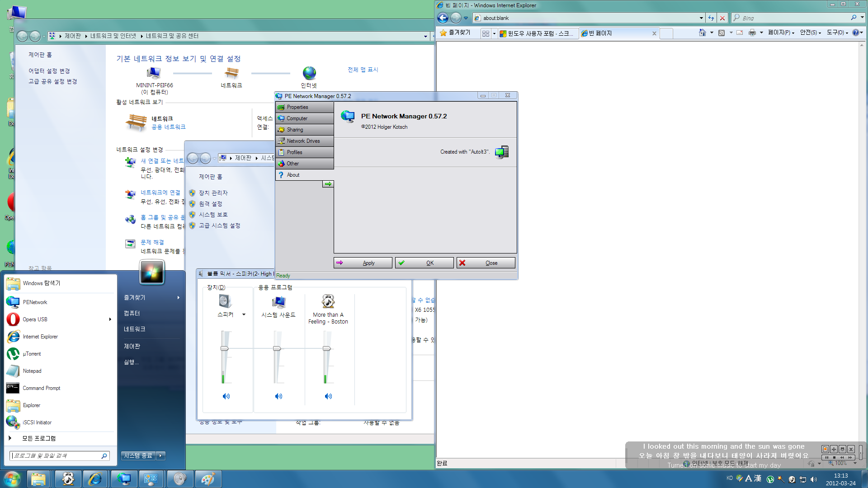Click the More than A Feeling volume slider
This screenshot has width=868, height=488.
pyautogui.click(x=326, y=348)
